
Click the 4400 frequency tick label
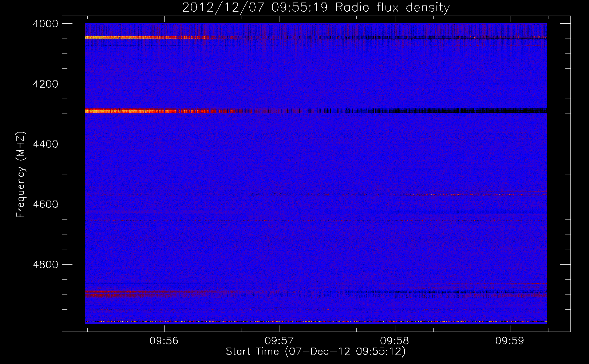point(45,144)
